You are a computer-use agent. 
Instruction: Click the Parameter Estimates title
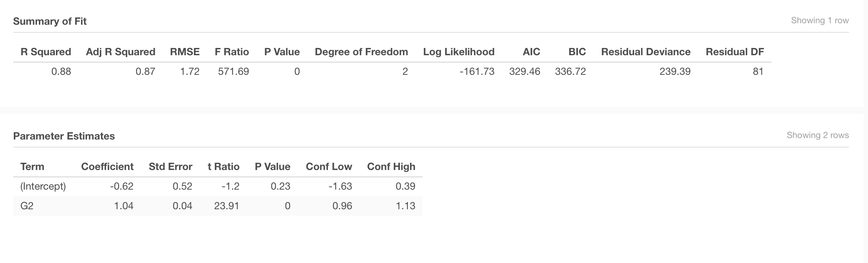[x=64, y=136]
